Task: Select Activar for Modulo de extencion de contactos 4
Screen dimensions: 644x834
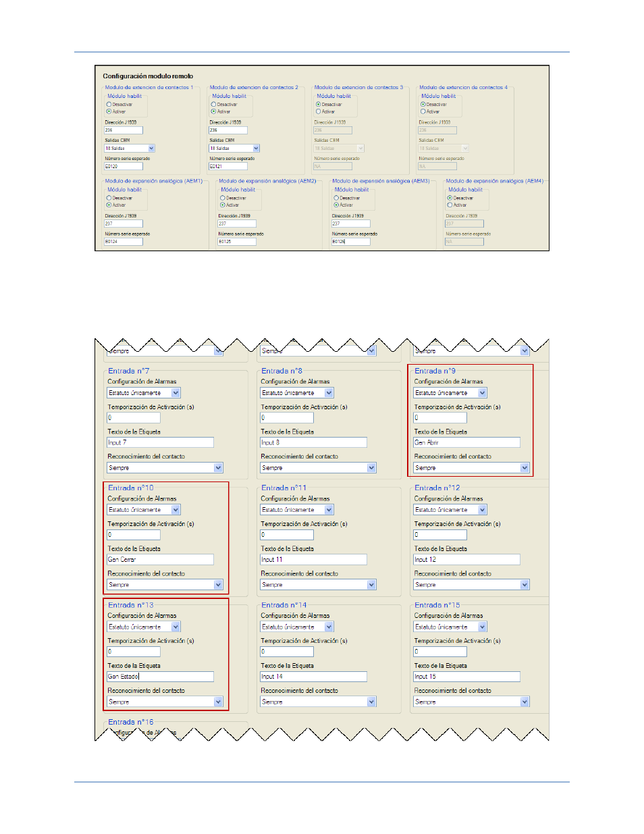Action: [423, 111]
